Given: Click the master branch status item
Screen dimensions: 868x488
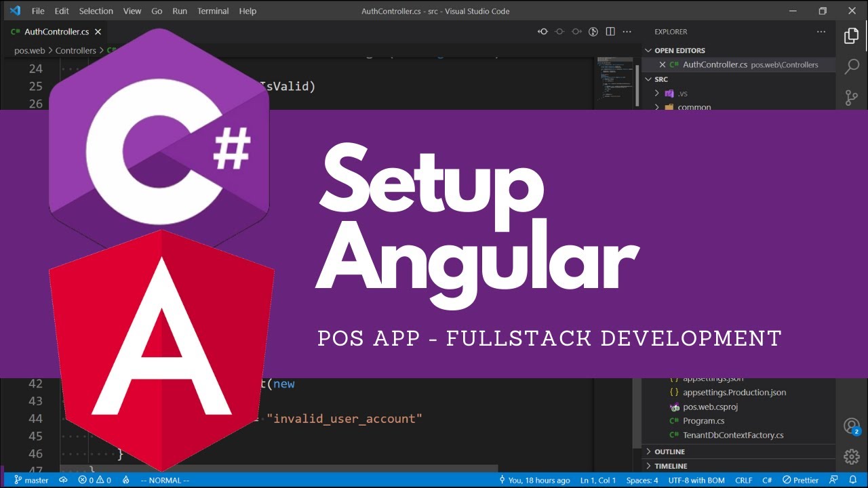Looking at the screenshot, I should coord(31,480).
